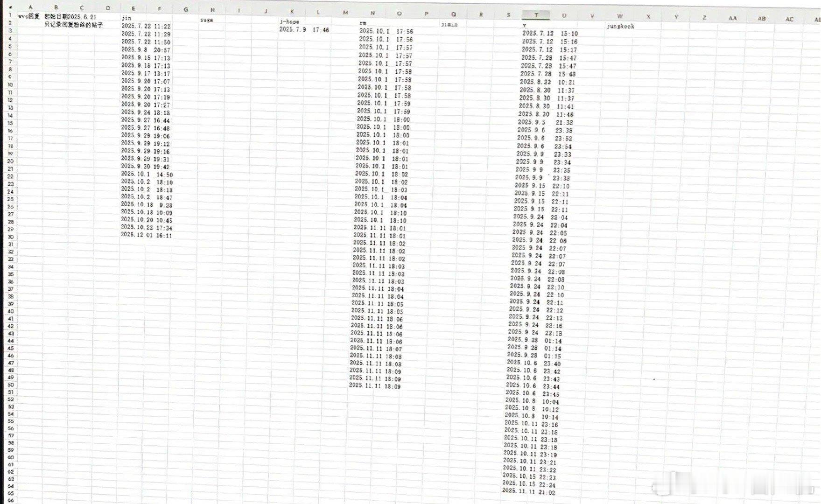Click the cell "2025.7.28 15:48"
This screenshot has width=821, height=504.
548,74
